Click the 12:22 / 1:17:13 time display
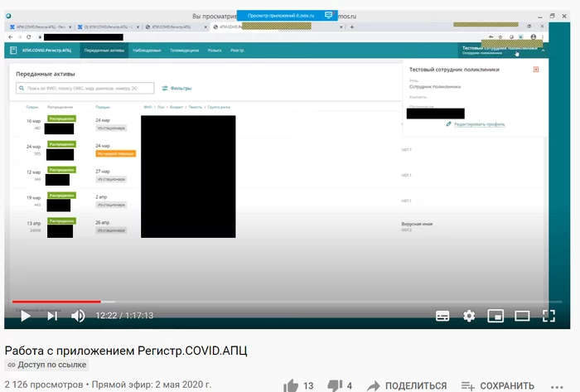The height and width of the screenshot is (392, 580). 124,316
